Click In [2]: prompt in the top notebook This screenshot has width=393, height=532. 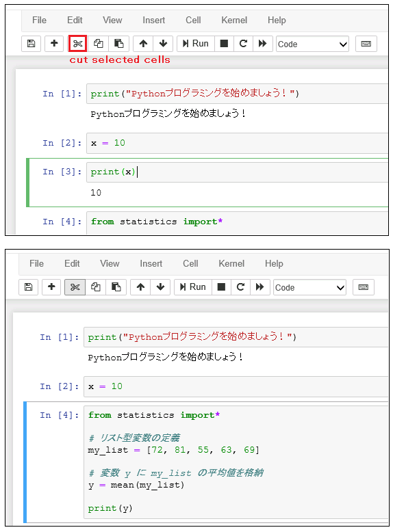(62, 143)
